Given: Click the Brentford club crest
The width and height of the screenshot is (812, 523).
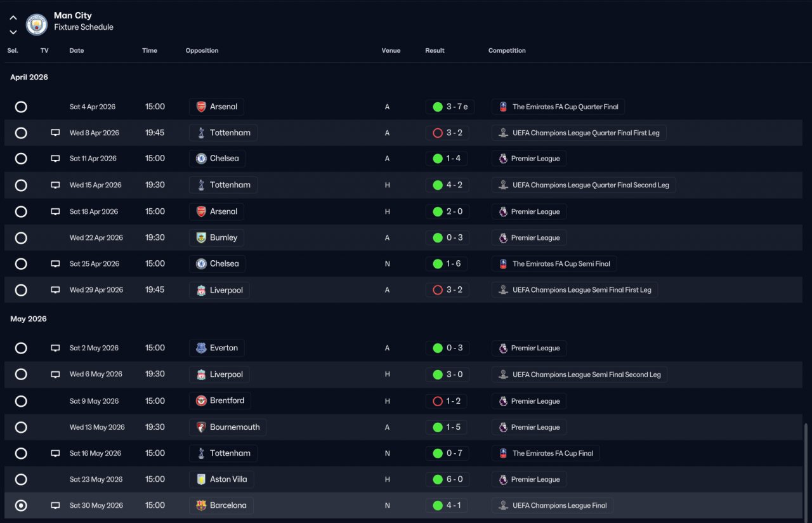Looking at the screenshot, I should pyautogui.click(x=201, y=401).
